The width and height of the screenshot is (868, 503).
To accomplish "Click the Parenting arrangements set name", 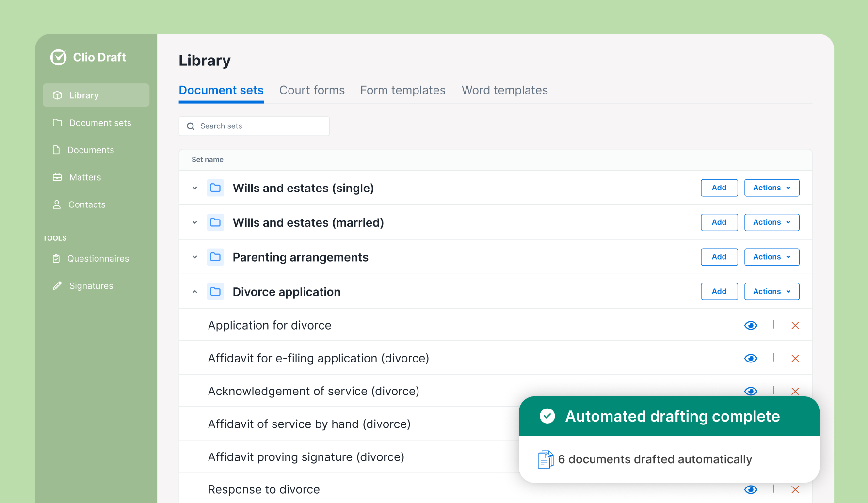I will pyautogui.click(x=301, y=257).
